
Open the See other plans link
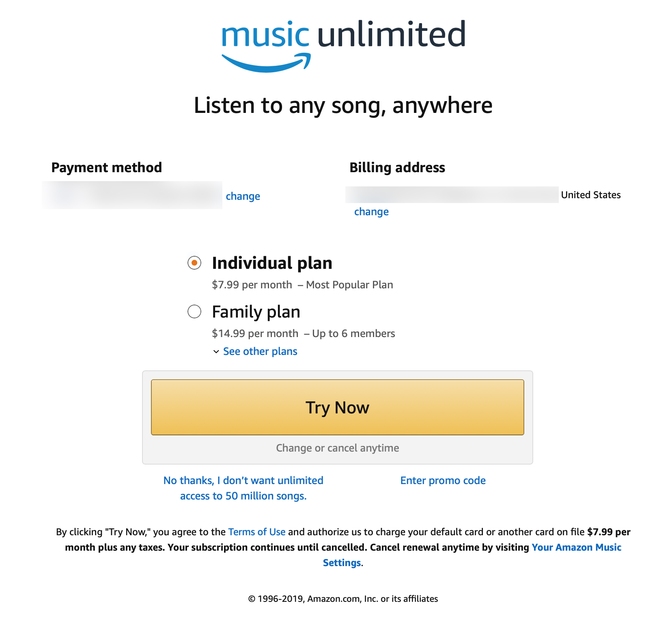[260, 352]
